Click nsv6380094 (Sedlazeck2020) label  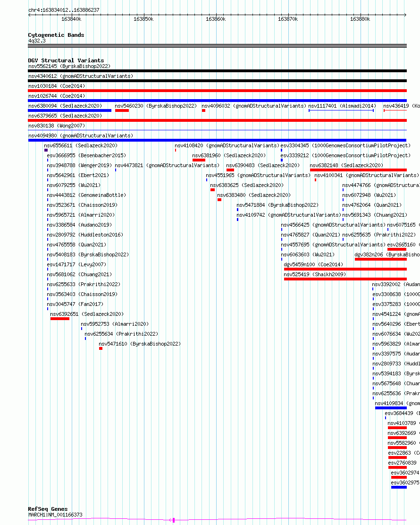[65, 106]
